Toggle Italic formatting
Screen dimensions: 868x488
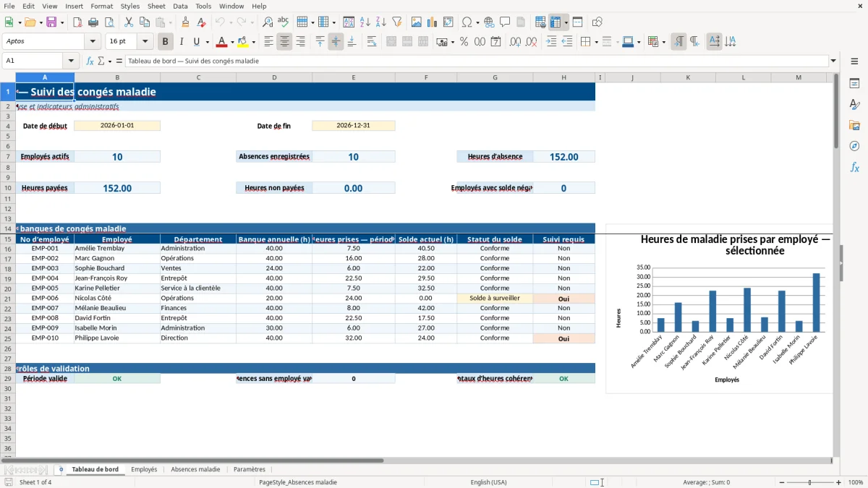click(182, 42)
